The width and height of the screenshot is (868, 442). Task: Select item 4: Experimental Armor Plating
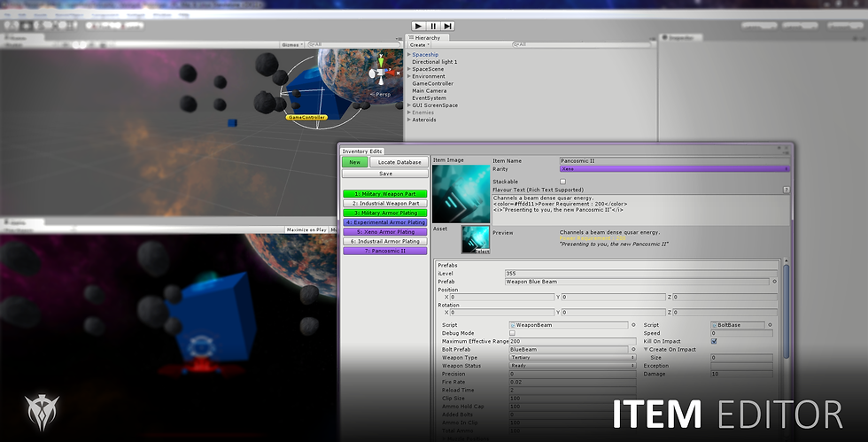coord(385,222)
